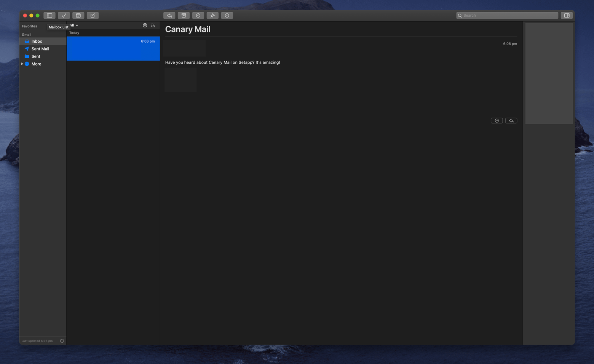This screenshot has width=594, height=364.
Task: Click the message list filter icon
Action: [x=145, y=26]
